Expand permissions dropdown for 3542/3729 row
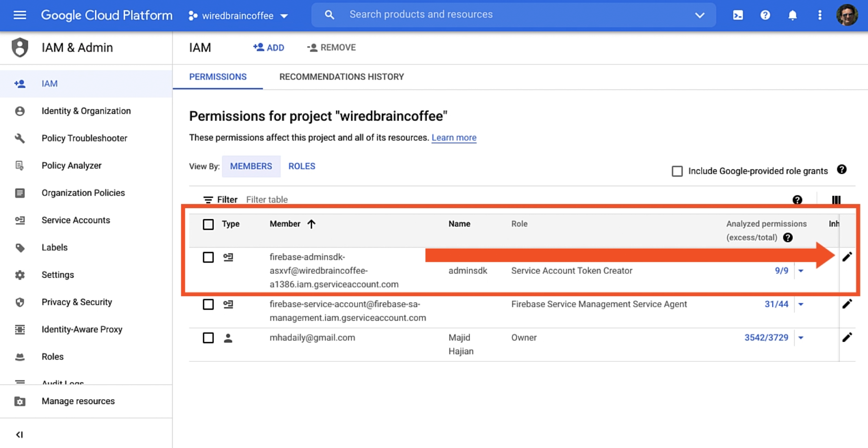Screen dimensions: 868x448 (x=801, y=338)
